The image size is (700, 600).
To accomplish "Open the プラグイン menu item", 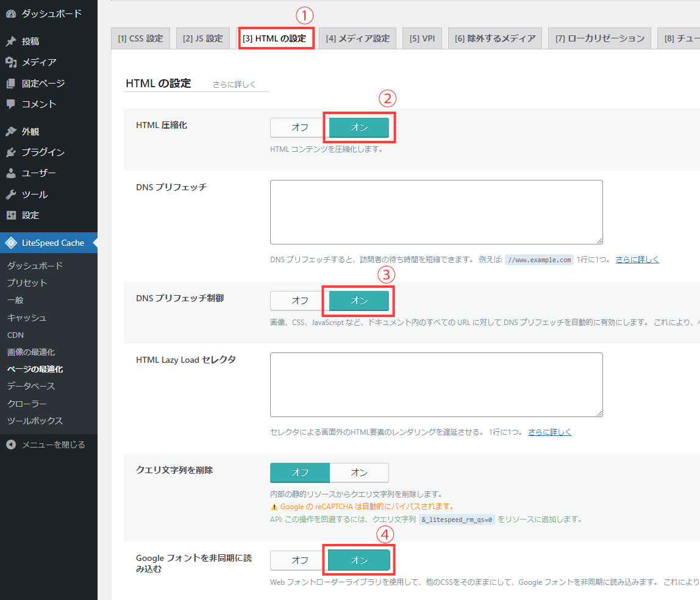I will [49, 152].
